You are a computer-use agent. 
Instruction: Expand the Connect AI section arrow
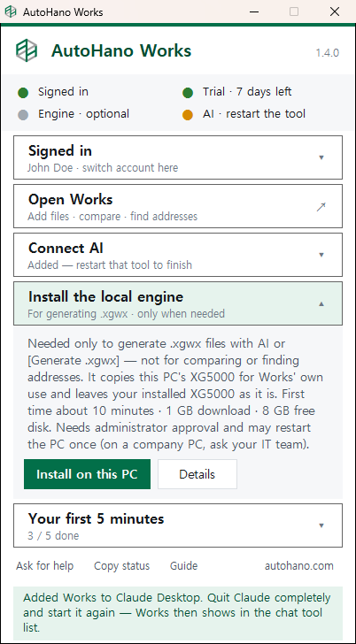pos(321,255)
